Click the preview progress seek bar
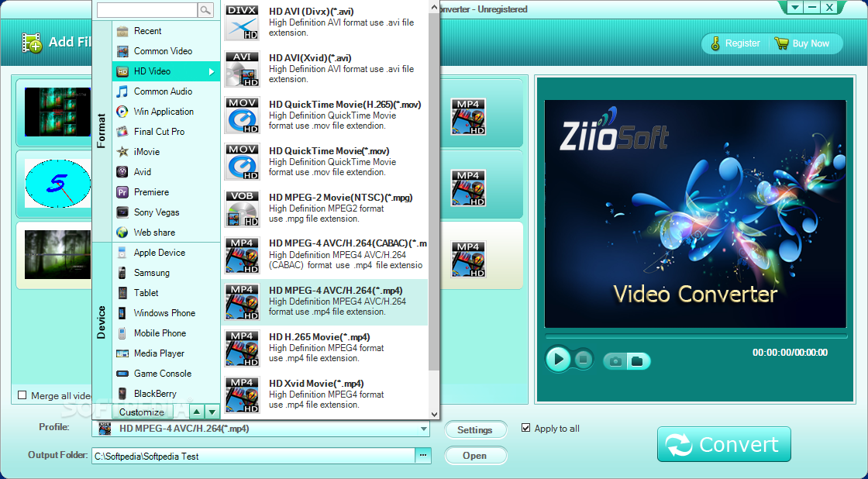The width and height of the screenshot is (868, 479). coord(696,336)
